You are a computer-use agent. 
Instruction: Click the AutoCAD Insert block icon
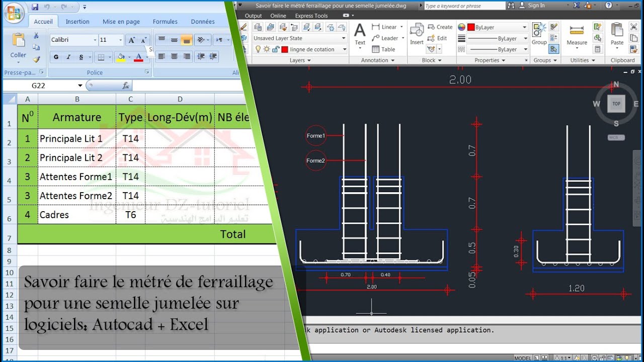tap(417, 34)
